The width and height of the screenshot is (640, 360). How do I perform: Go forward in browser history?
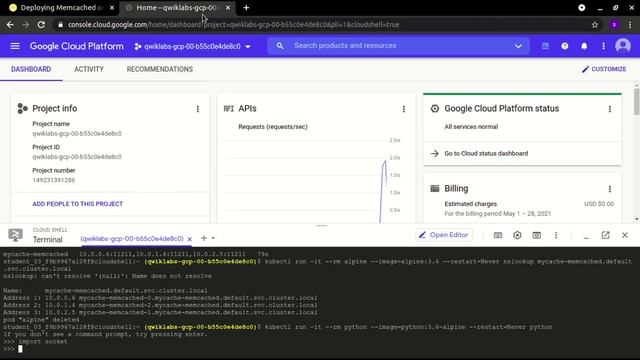click(26, 25)
